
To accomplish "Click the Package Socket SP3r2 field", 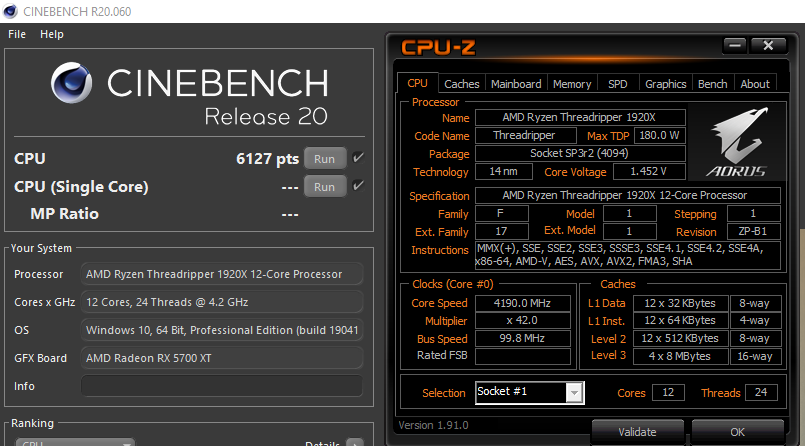I will (x=580, y=153).
